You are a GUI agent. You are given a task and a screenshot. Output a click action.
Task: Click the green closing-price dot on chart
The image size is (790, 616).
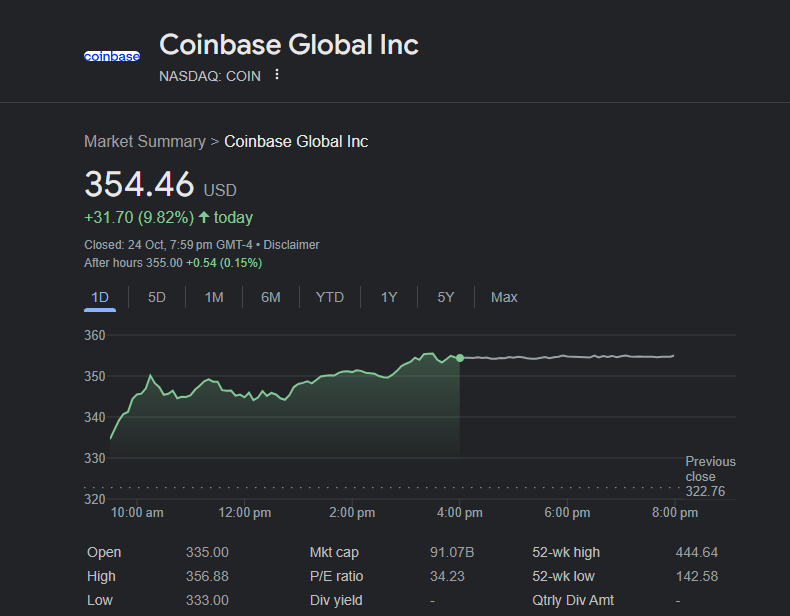pos(460,357)
